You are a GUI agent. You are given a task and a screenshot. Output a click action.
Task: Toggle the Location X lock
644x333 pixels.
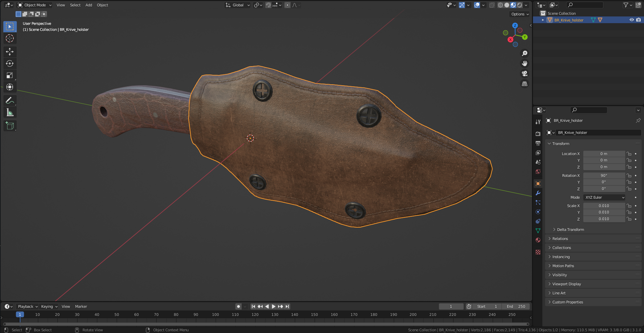pos(629,154)
